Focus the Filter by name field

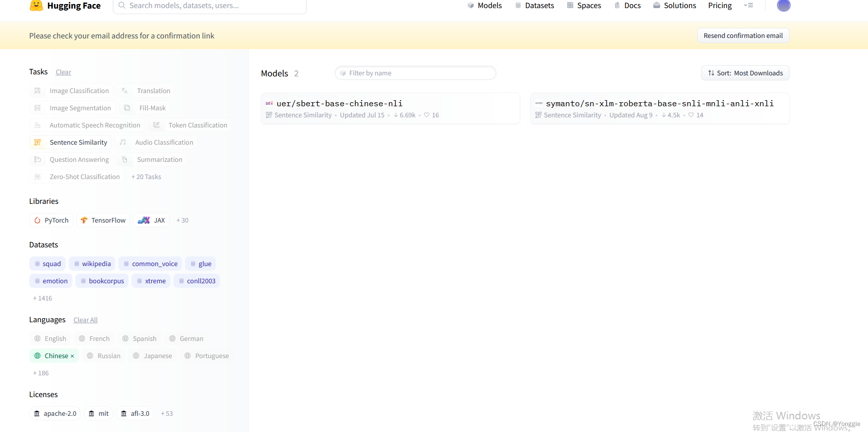tap(415, 73)
